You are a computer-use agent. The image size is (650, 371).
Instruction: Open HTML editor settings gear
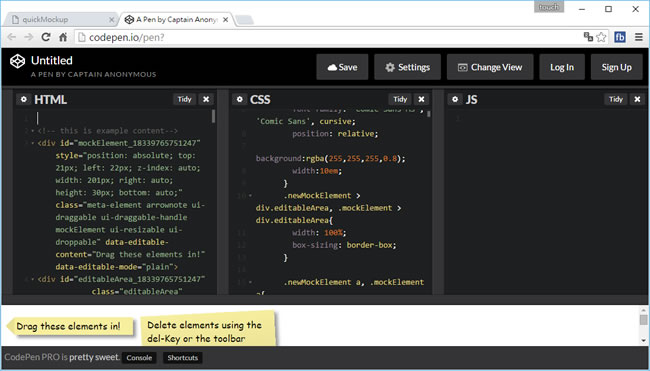[24, 99]
